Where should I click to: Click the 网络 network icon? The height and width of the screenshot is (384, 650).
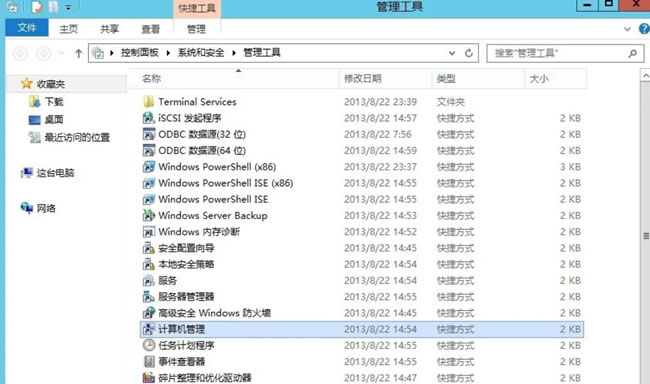click(27, 208)
